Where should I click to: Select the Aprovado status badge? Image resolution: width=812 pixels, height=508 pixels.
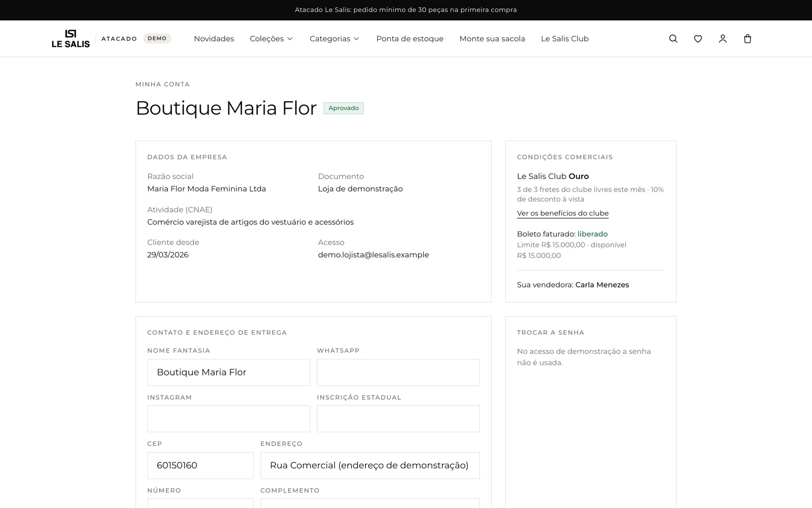[344, 108]
